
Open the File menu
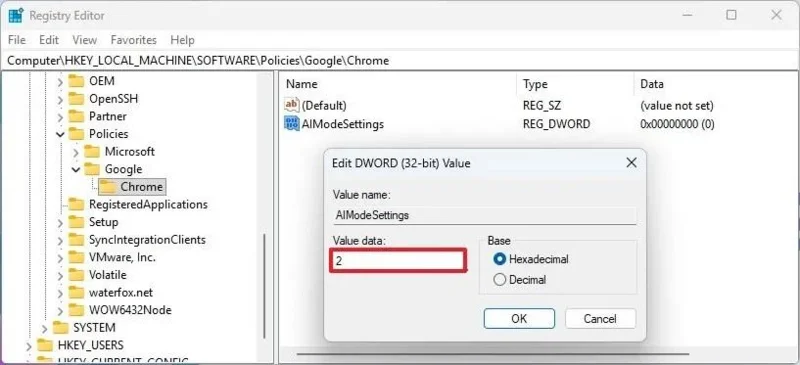pos(17,40)
